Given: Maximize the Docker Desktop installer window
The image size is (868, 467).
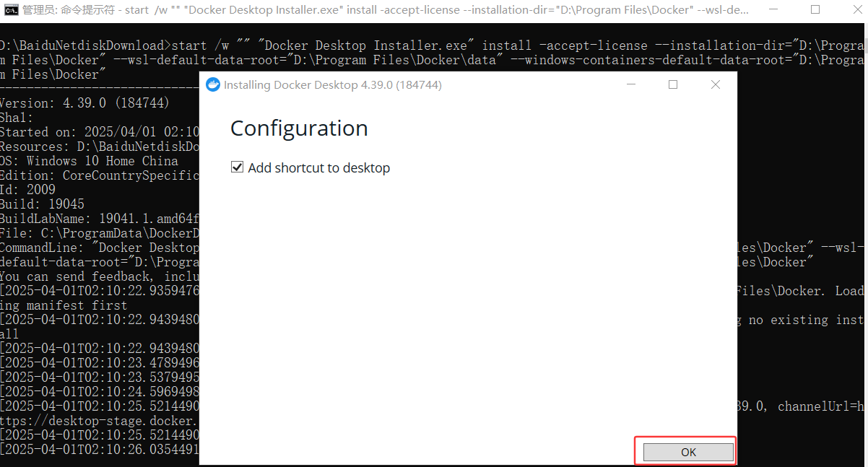Looking at the screenshot, I should pyautogui.click(x=673, y=84).
